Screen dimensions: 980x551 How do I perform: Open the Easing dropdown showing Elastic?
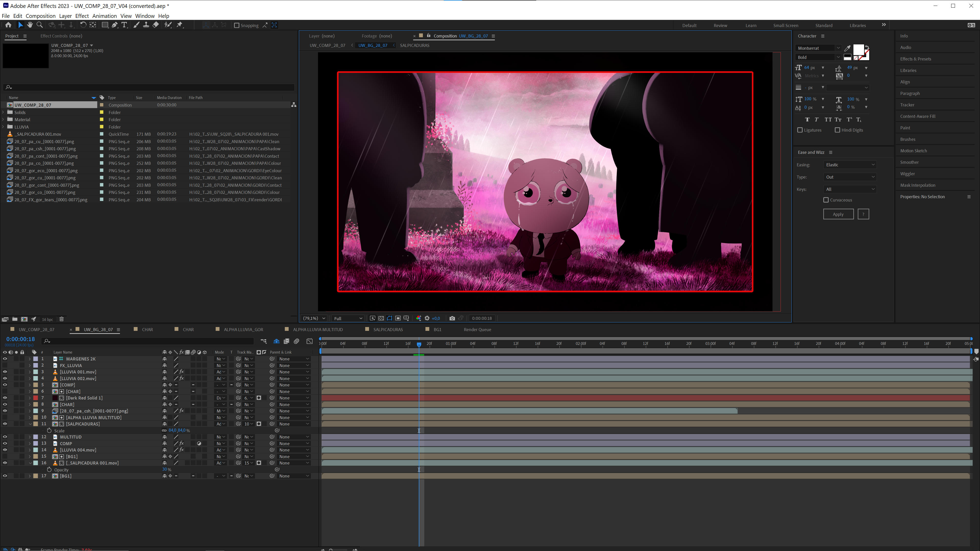coord(850,165)
